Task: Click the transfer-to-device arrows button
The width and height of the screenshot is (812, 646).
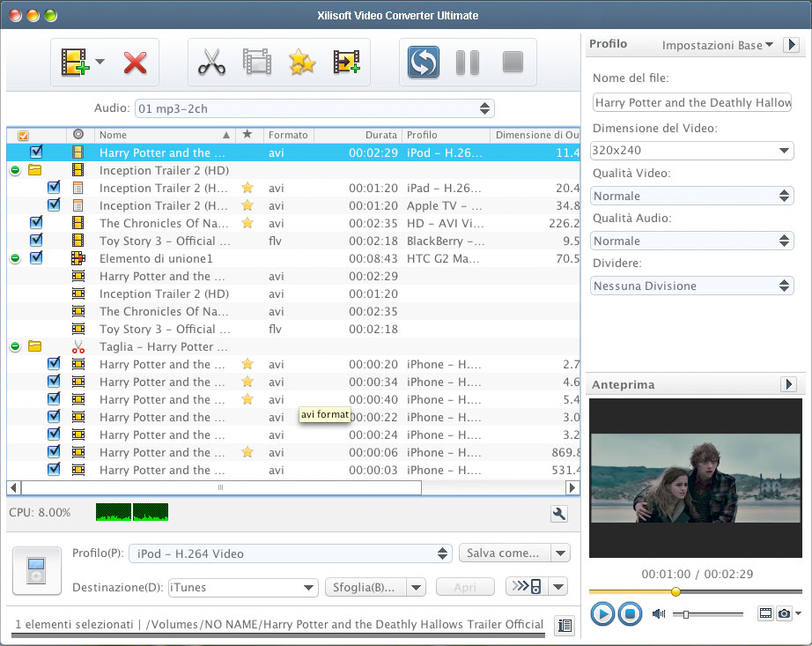Action: 527,586
